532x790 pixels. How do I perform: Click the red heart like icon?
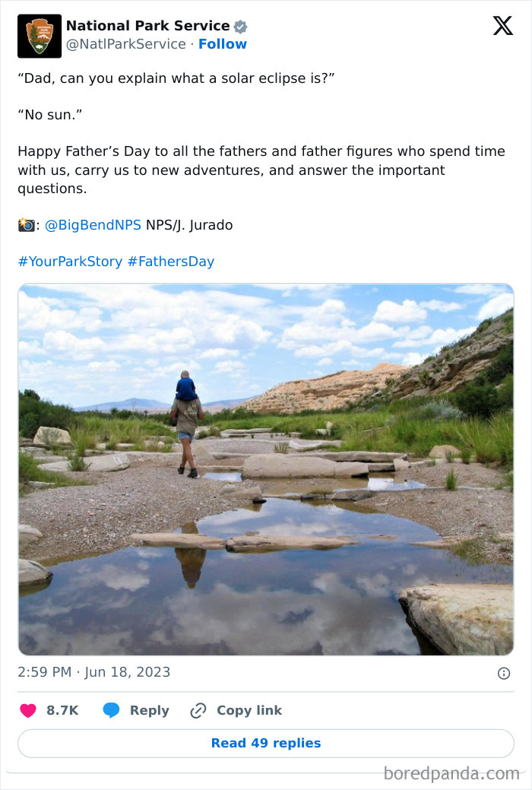(28, 710)
